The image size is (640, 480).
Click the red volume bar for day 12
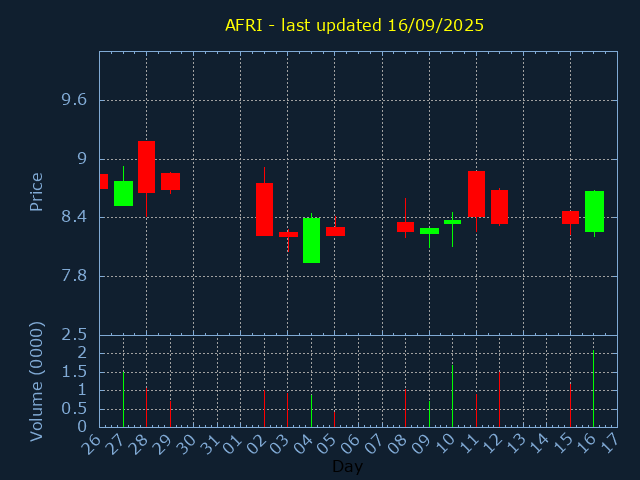click(x=499, y=399)
